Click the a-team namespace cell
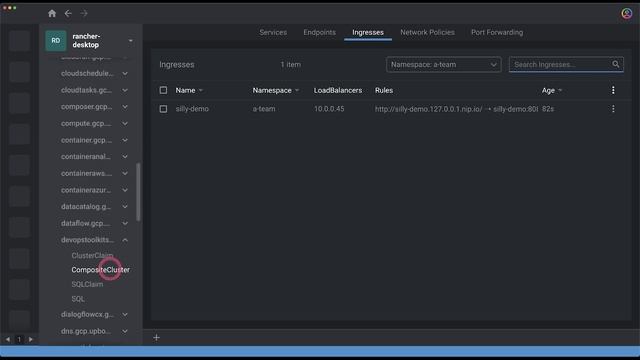Image resolution: width=640 pixels, height=360 pixels. coord(264,109)
